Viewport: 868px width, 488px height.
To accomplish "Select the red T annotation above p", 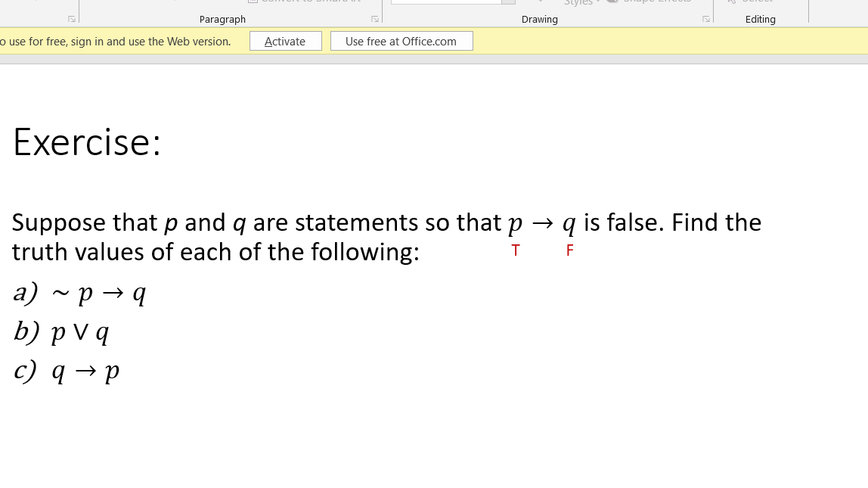I will (x=516, y=250).
